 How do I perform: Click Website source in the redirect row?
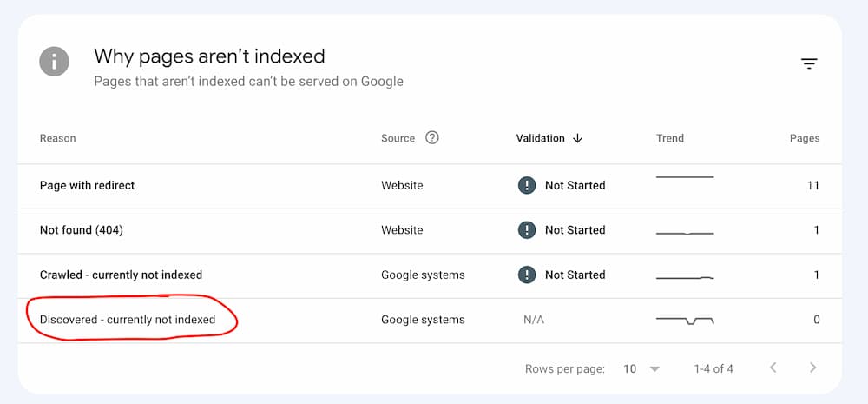402,186
